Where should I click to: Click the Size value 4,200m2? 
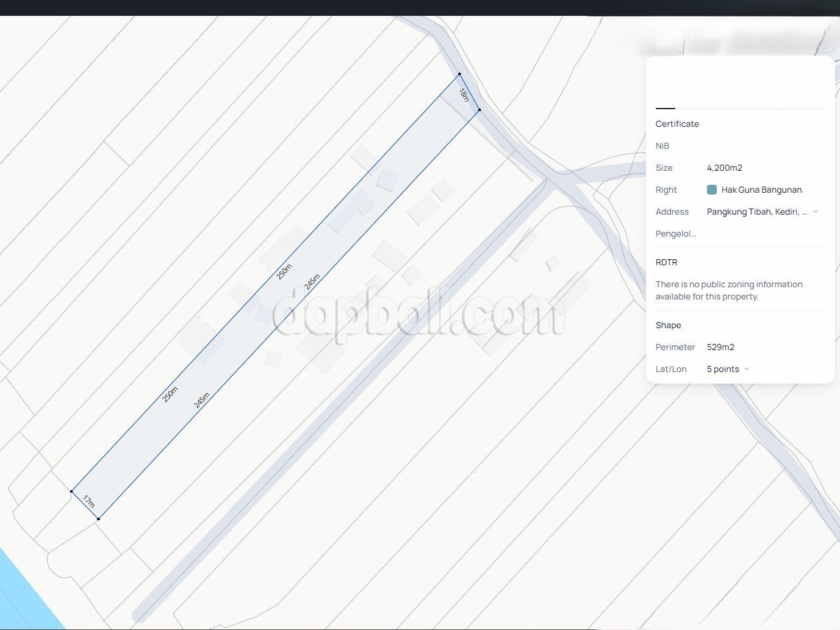point(724,168)
